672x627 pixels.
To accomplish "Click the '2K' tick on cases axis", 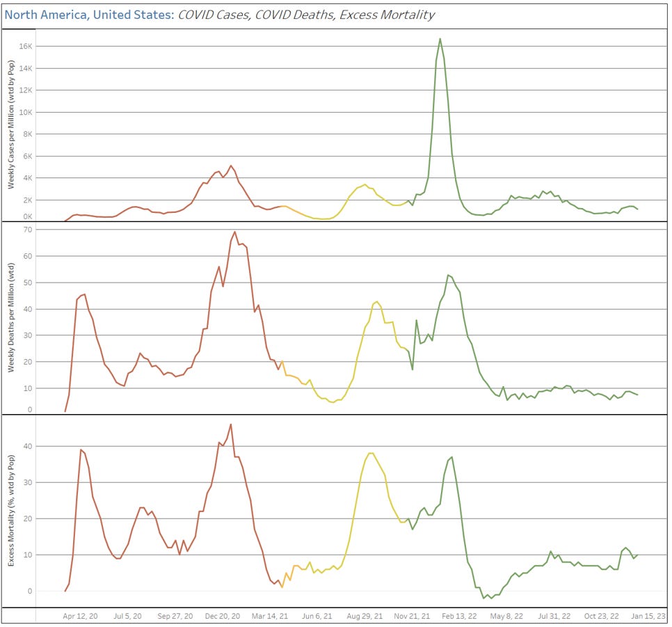I will point(27,200).
